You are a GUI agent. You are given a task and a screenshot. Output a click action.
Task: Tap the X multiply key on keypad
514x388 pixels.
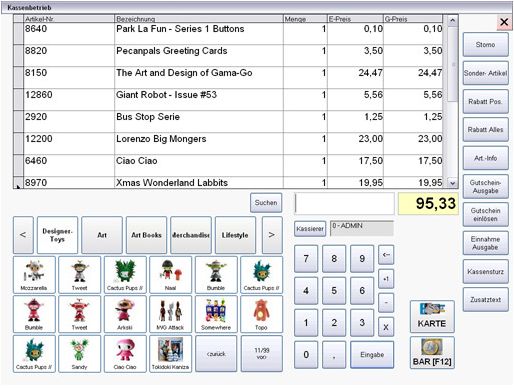pyautogui.click(x=386, y=327)
